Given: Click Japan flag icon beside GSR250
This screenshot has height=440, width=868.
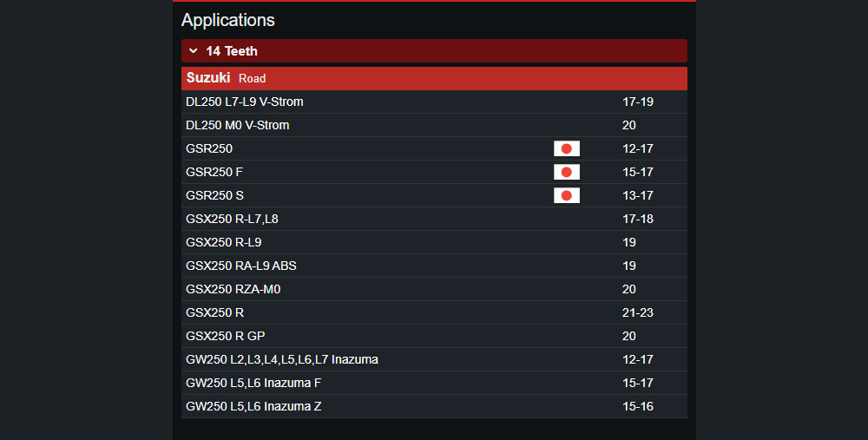Looking at the screenshot, I should (x=566, y=148).
